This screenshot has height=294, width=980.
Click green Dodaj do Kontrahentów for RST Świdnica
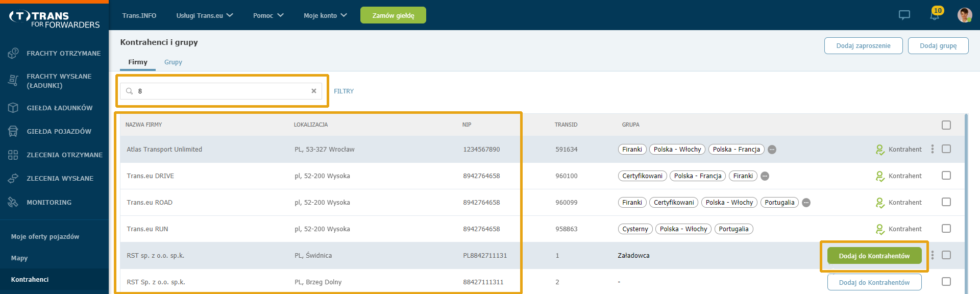[x=874, y=256]
